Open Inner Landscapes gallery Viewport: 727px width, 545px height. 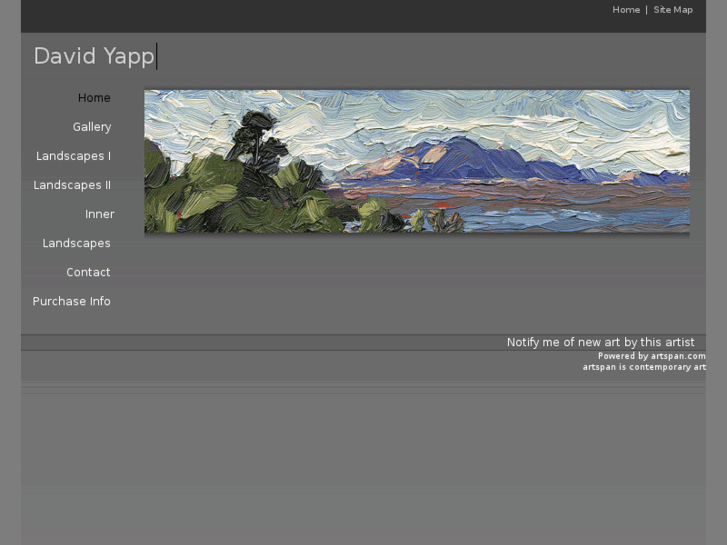(77, 229)
